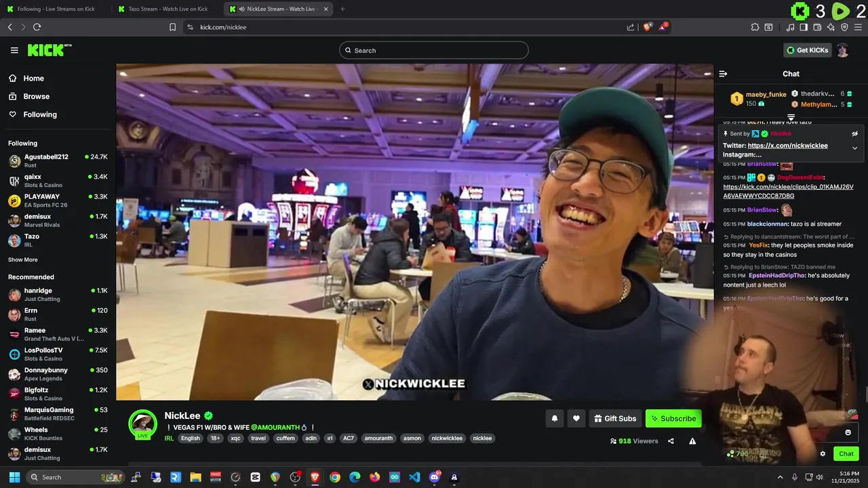Open the Kick hamburger sidebar menu

(14, 50)
